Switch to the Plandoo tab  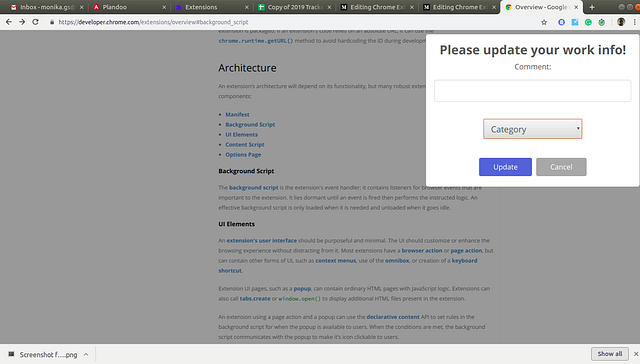[129, 7]
